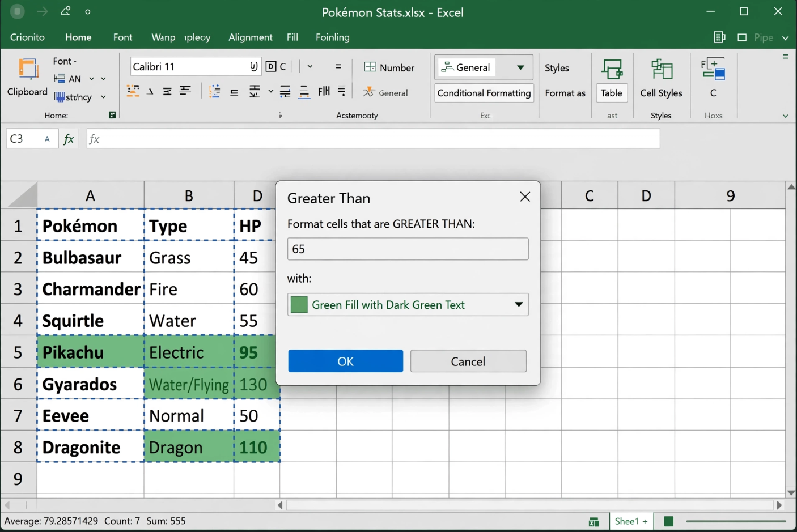The width and height of the screenshot is (797, 532).
Task: Click the vertical scrollbar down arrow
Action: click(x=791, y=493)
